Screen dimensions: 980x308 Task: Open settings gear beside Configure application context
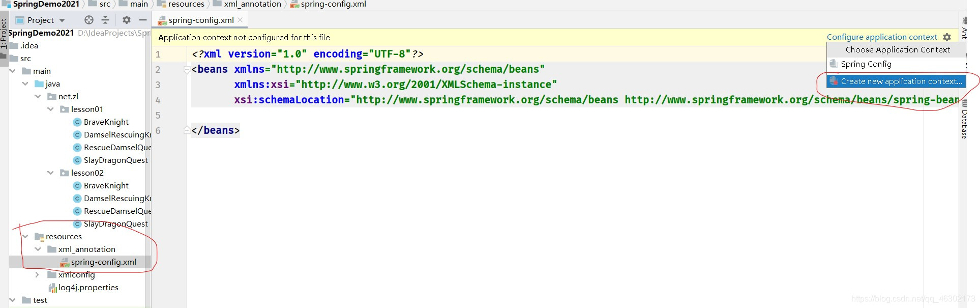(x=947, y=37)
